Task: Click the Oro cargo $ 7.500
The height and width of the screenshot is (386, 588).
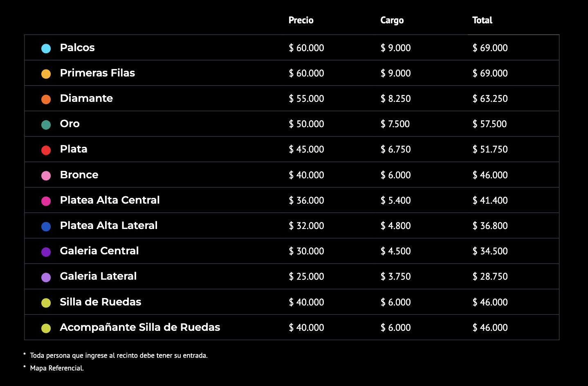Action: [395, 124]
